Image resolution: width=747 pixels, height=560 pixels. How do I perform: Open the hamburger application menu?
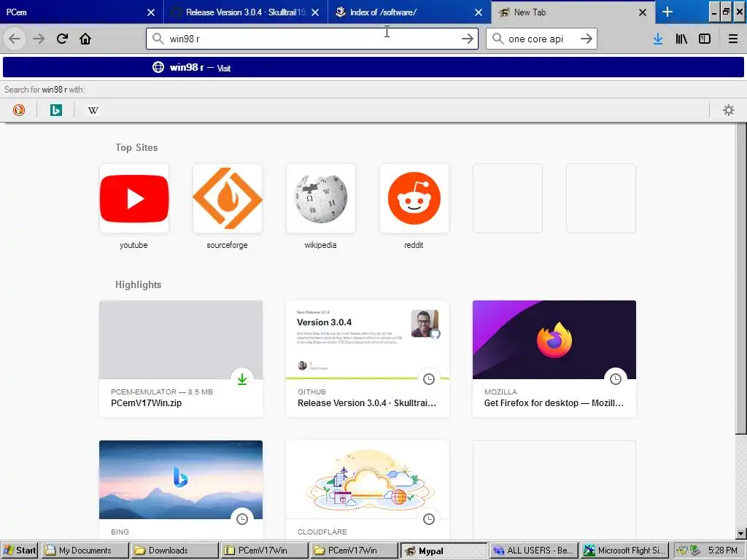pos(733,39)
